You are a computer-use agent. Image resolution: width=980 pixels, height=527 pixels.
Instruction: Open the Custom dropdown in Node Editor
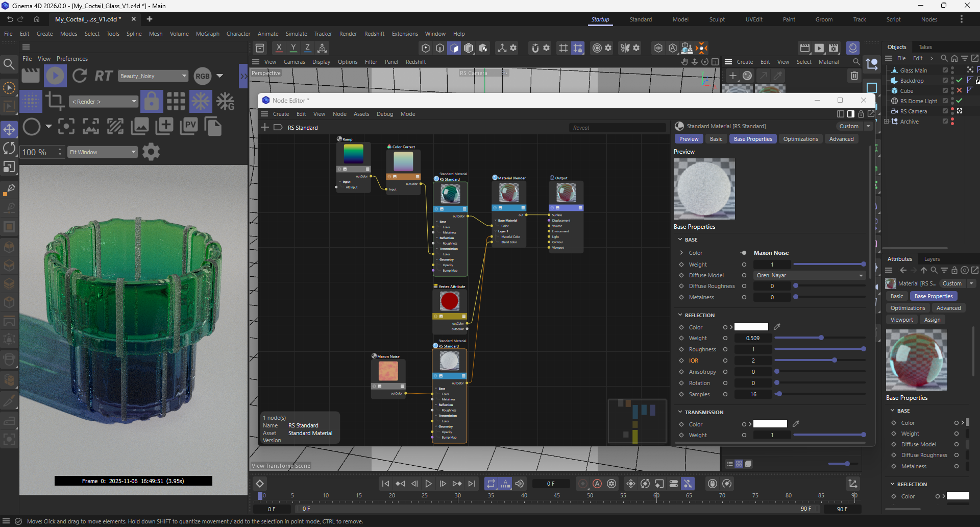click(855, 126)
